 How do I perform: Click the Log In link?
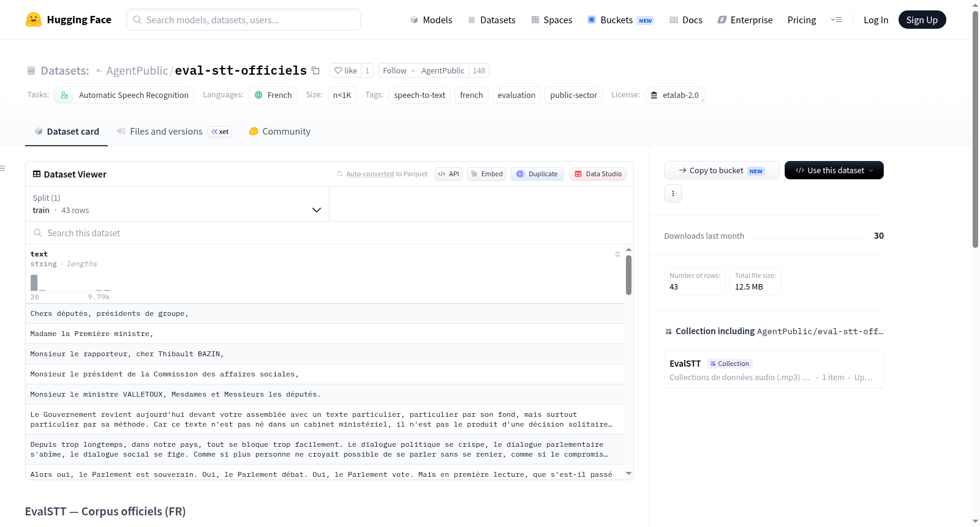pos(876,20)
